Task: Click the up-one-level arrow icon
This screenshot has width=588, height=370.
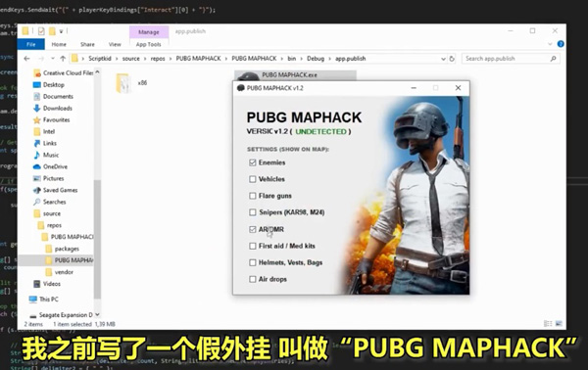Action: click(x=63, y=59)
